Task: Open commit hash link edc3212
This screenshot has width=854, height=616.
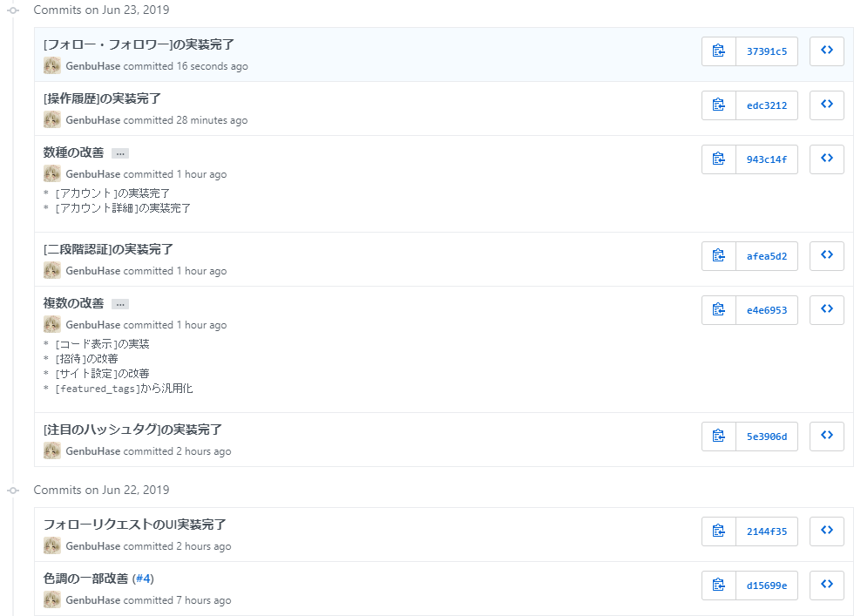Action: 767,105
